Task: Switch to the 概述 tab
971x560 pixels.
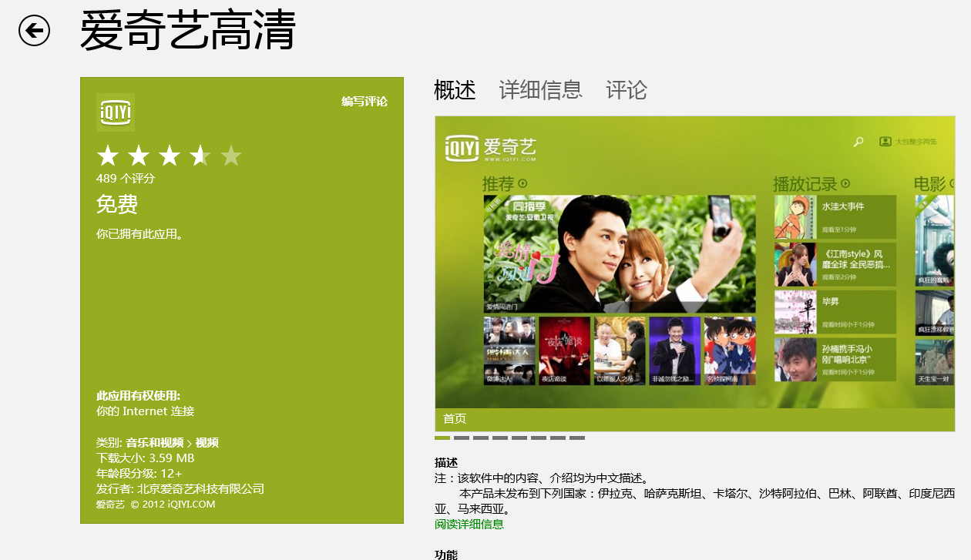Action: click(x=455, y=90)
